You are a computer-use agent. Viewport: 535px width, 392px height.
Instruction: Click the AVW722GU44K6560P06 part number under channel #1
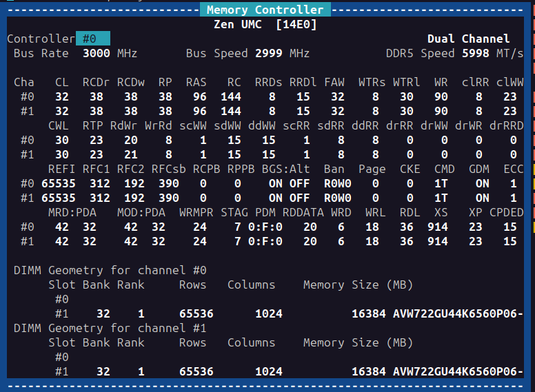(x=458, y=372)
